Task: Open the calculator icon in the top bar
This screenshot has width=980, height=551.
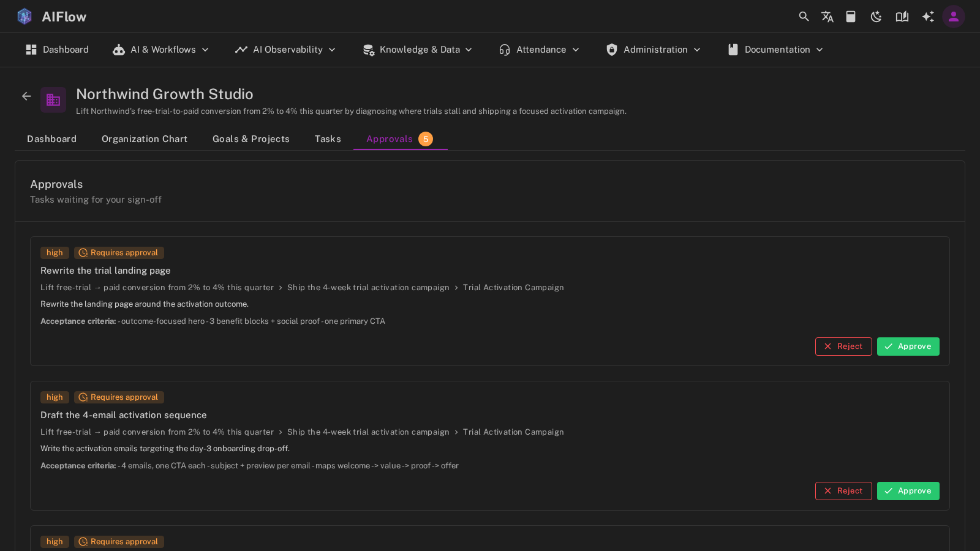Action: [x=851, y=17]
